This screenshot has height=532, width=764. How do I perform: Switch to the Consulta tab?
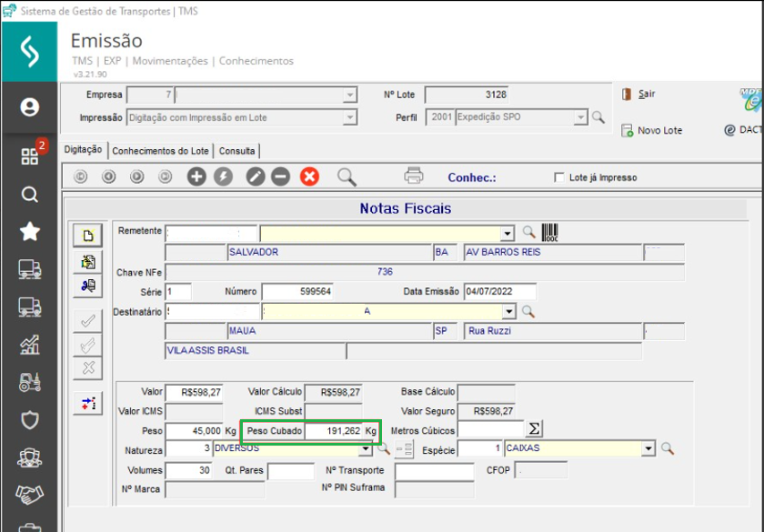[x=236, y=151]
